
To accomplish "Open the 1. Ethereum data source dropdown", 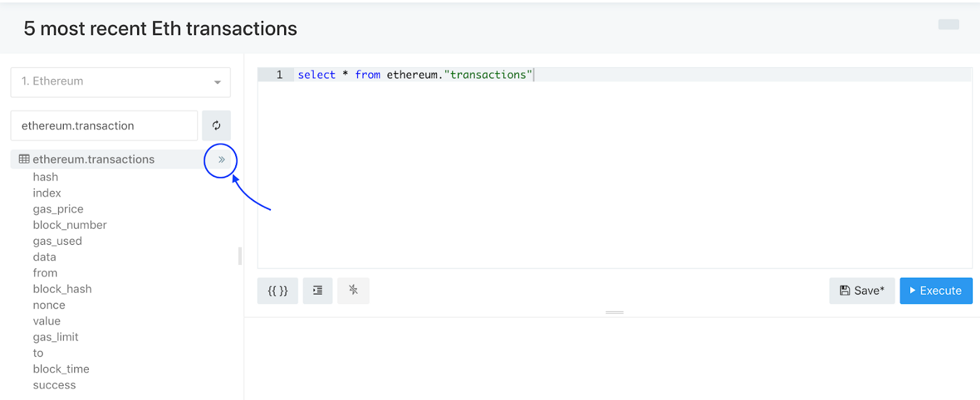I will pyautogui.click(x=120, y=82).
